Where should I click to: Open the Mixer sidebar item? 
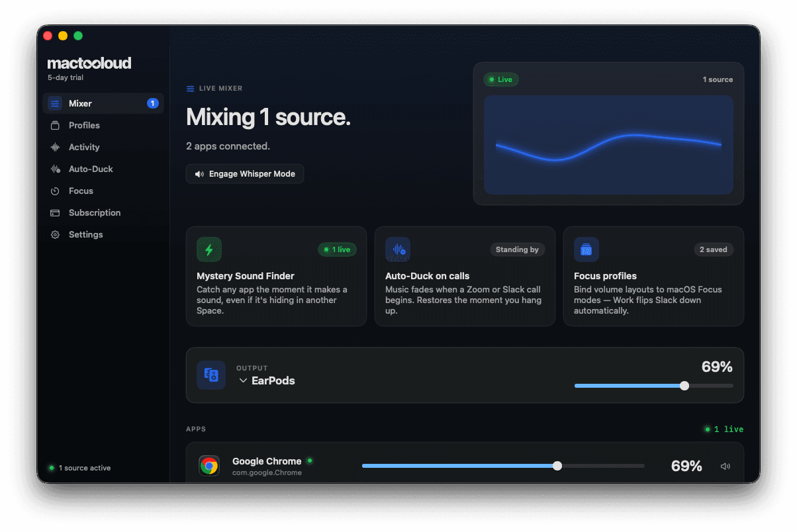click(x=103, y=103)
